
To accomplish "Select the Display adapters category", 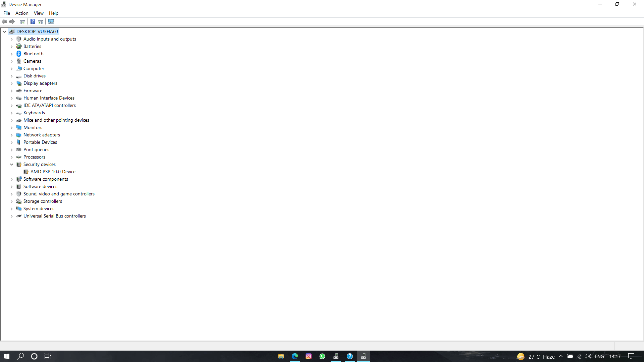I will (40, 83).
